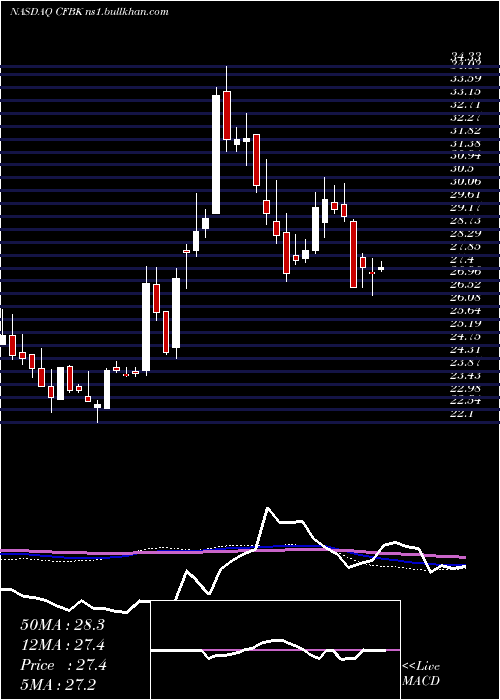This screenshot has width=500, height=700.
Task: Select the 30.5 price label
Action: tap(462, 169)
